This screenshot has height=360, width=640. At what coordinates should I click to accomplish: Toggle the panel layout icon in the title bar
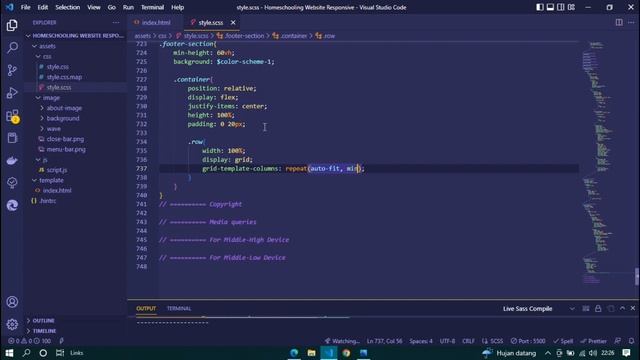pyautogui.click(x=550, y=7)
